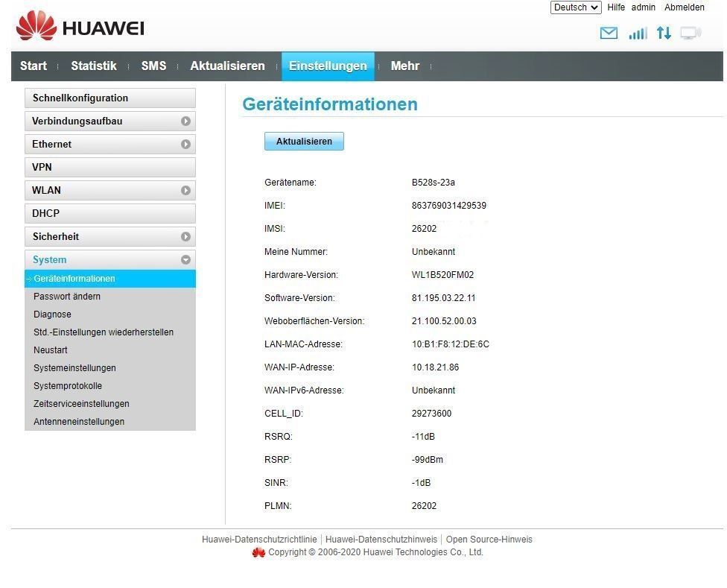Image resolution: width=727 pixels, height=588 pixels.
Task: Open Systemprotokolle
Action: click(68, 386)
